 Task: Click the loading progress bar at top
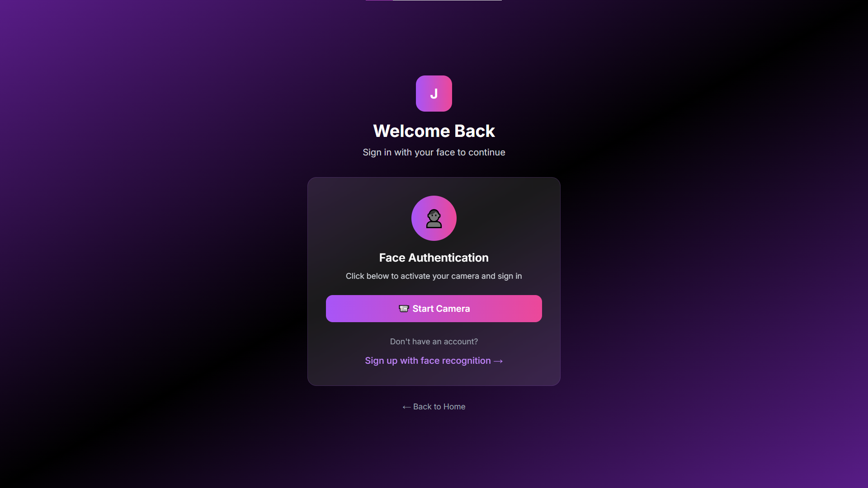click(x=434, y=0)
